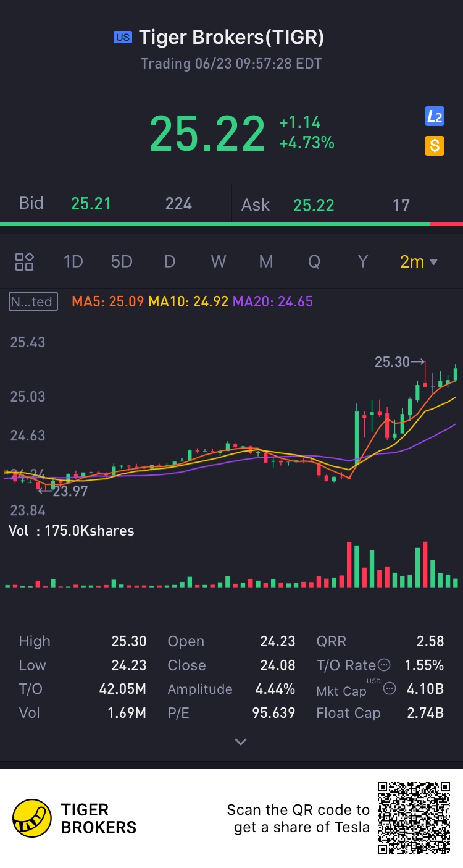This screenshot has height=868, width=463.
Task: Tap the 23.84 price axis label
Action: click(x=28, y=510)
